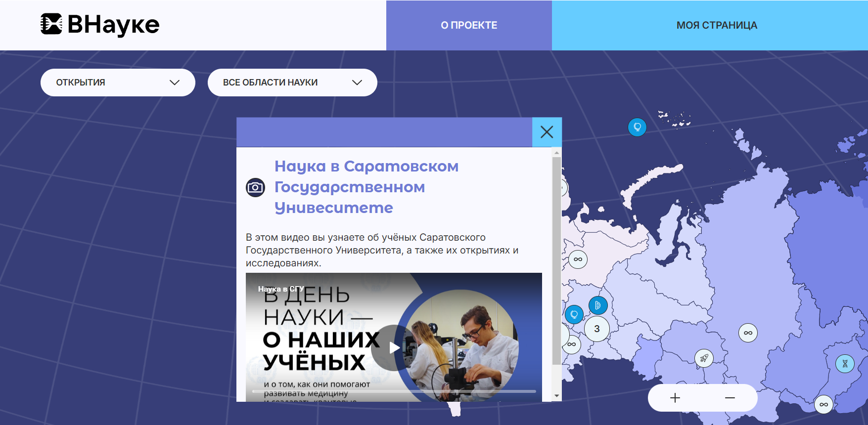Screen dimensions: 868x425
Task: Open the 'Открытия' dropdown
Action: [118, 83]
